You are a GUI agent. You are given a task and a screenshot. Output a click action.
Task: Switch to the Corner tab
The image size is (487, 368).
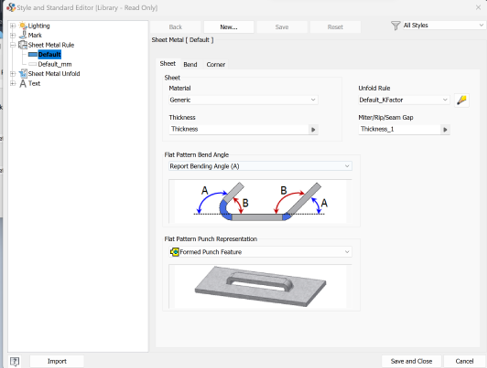pos(216,64)
